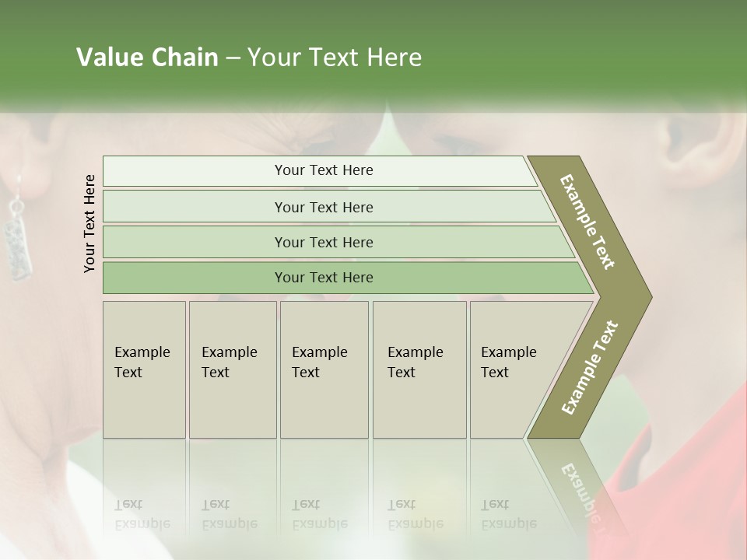Image resolution: width=747 pixels, height=560 pixels.
Task: Select the third 'Your Text Here' bar
Action: point(338,242)
